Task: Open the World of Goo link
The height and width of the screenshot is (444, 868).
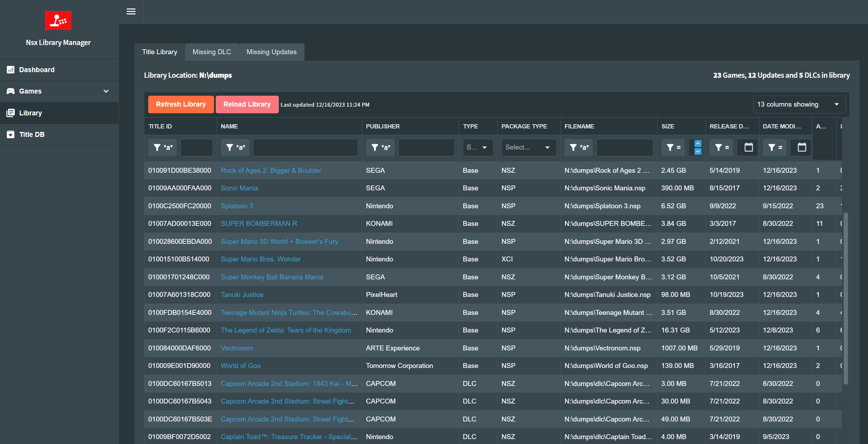Action: (x=241, y=366)
